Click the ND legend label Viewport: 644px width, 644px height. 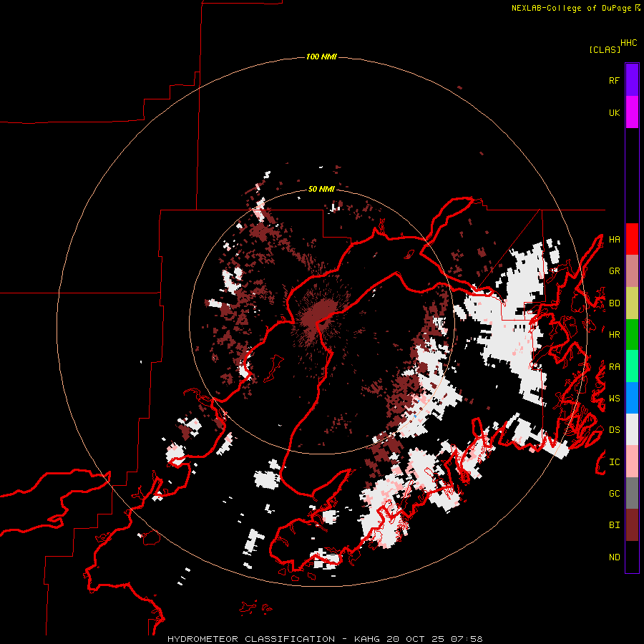(x=614, y=557)
